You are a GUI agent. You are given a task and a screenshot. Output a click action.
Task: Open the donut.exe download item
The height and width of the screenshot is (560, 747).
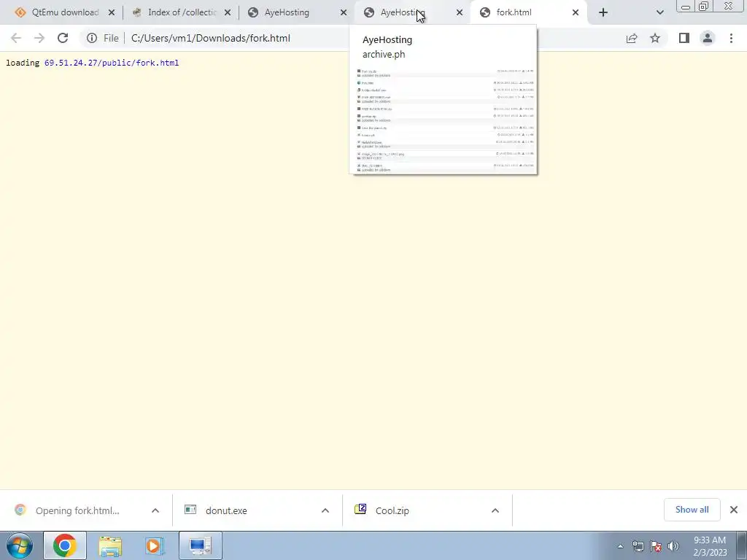click(226, 510)
